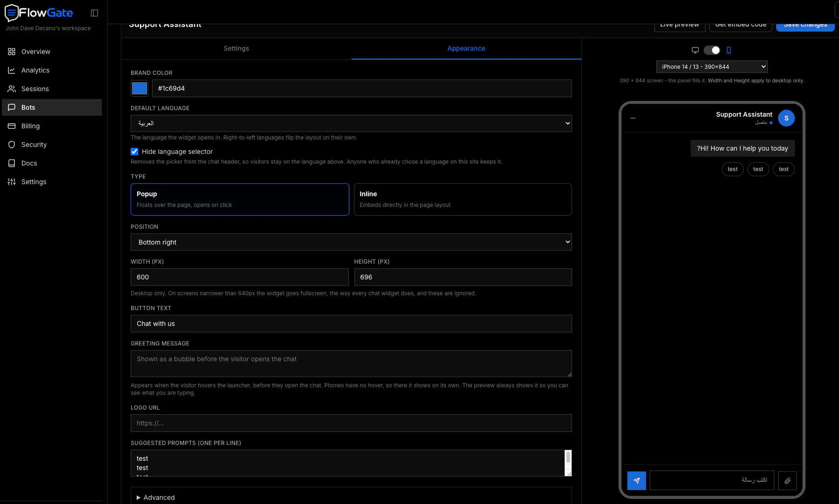
Task: Click the attachment paperclip icon
Action: tap(787, 481)
